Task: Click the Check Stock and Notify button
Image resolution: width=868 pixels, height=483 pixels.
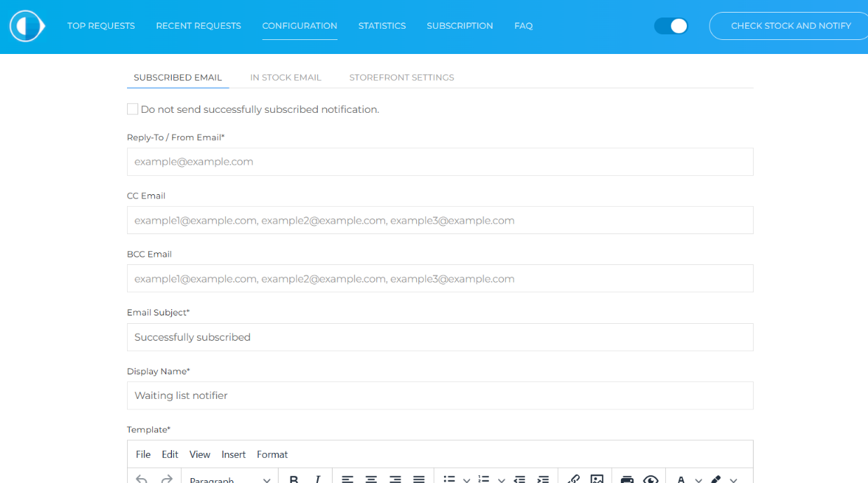Action: 790,26
